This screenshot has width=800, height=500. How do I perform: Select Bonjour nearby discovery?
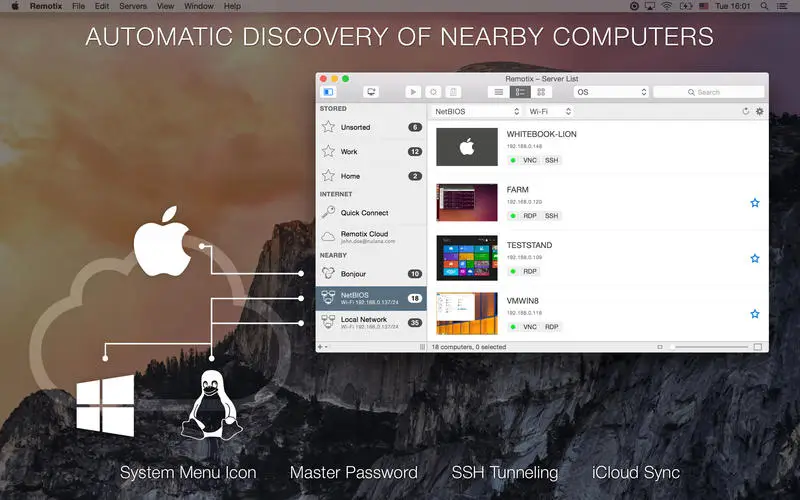(371, 273)
